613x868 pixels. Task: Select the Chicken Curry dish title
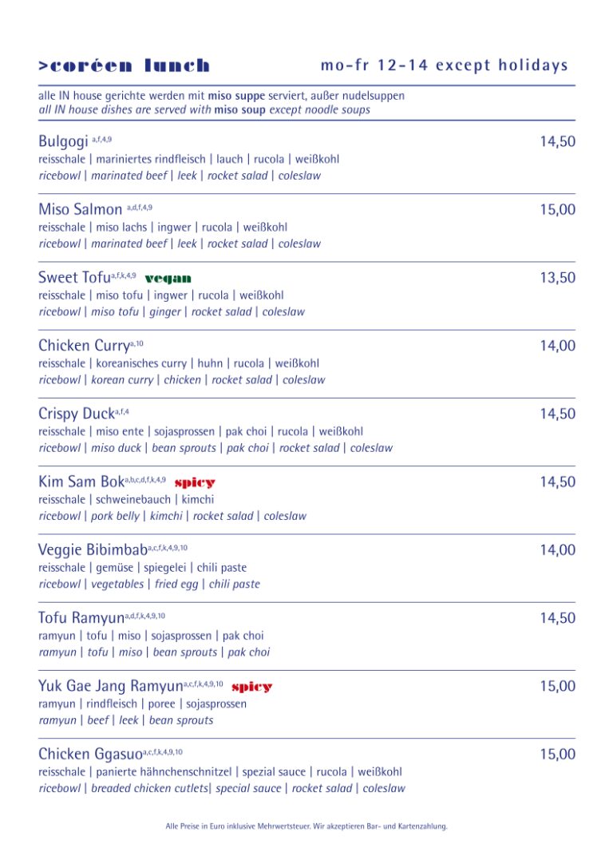[x=84, y=346]
